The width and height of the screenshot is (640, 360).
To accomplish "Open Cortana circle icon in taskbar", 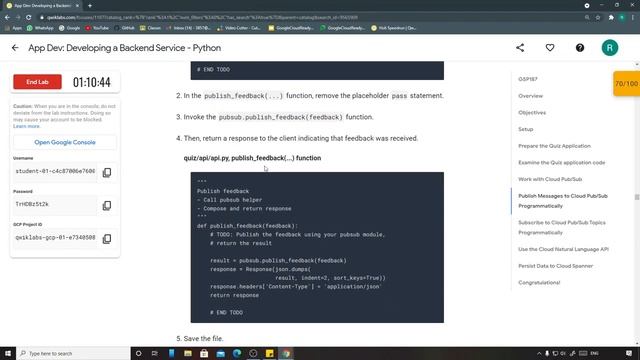I will [x=138, y=353].
